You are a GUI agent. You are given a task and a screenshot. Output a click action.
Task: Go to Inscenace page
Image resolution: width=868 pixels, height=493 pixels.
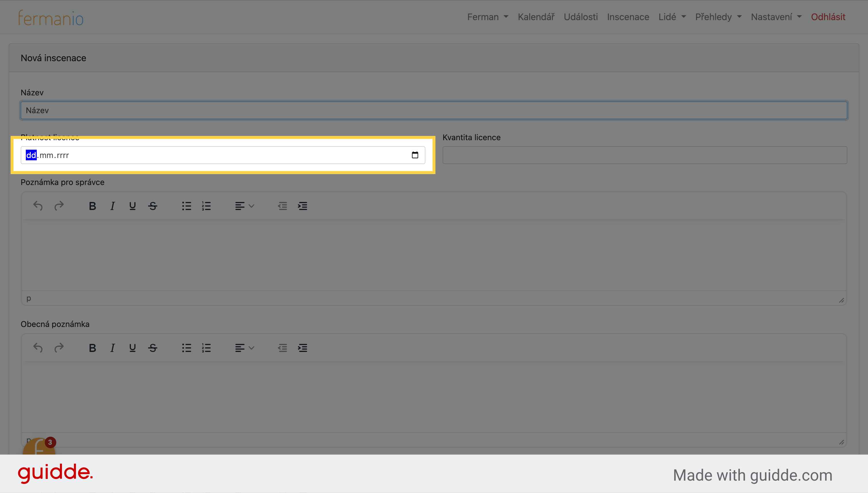tap(628, 17)
